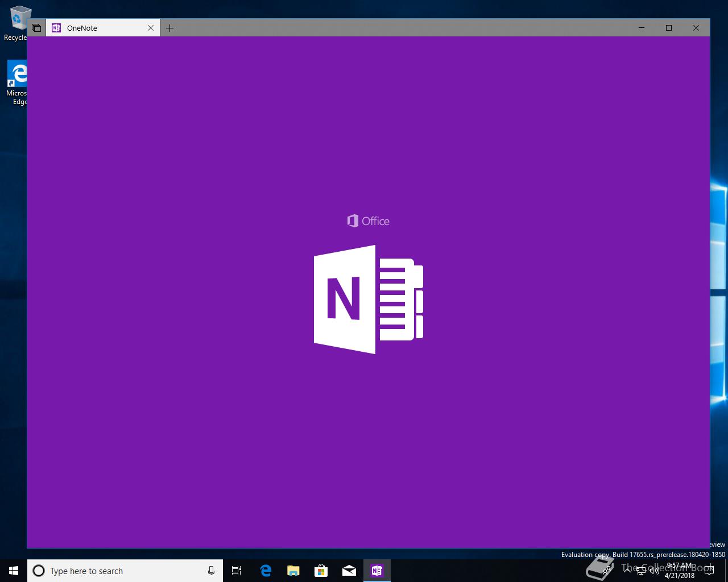Open the Mail app from the taskbar
The image size is (728, 582).
[x=349, y=571]
